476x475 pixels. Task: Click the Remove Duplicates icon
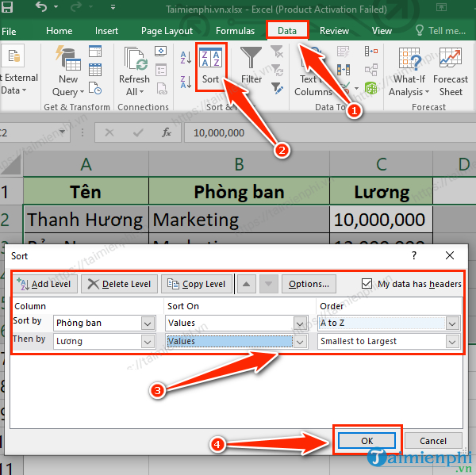(x=344, y=70)
